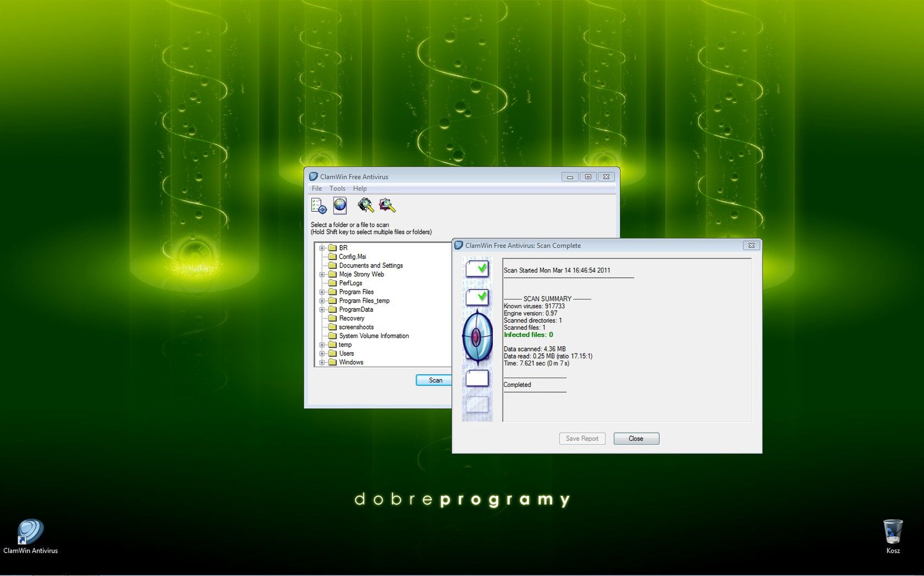Select the Moje Strony Web folder name
The height and width of the screenshot is (576, 924).
[361, 274]
